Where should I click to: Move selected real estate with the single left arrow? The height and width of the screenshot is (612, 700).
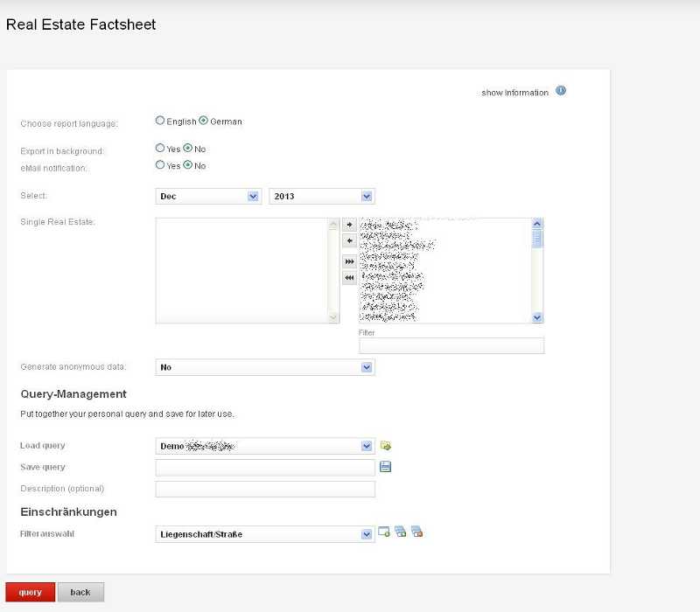click(349, 241)
